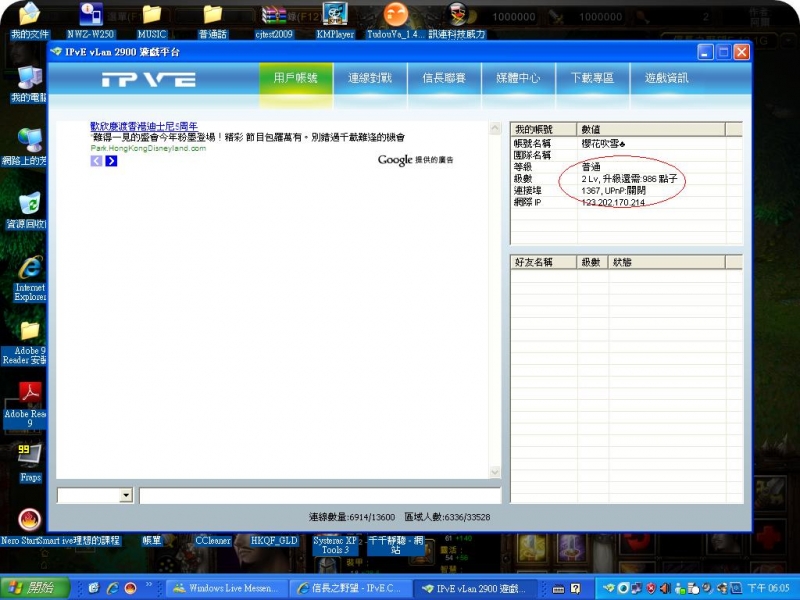
Task: Switch to the 連線對戰 tab
Action: pos(370,78)
